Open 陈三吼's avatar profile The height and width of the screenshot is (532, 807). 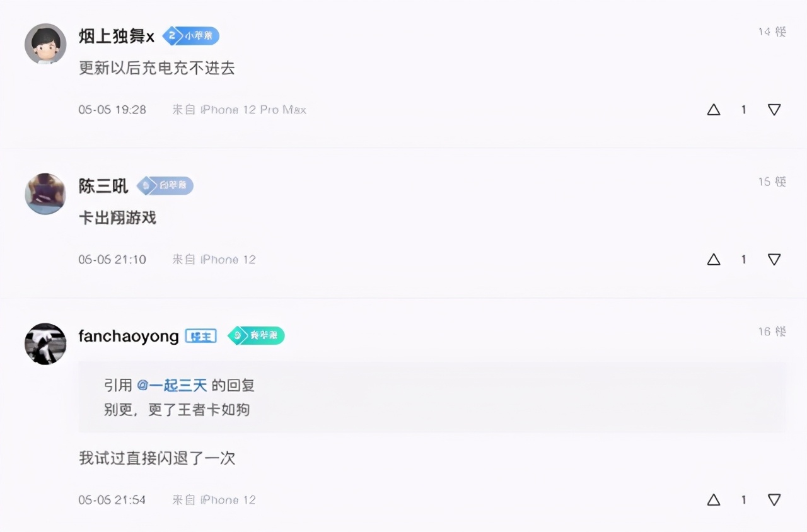pos(45,194)
